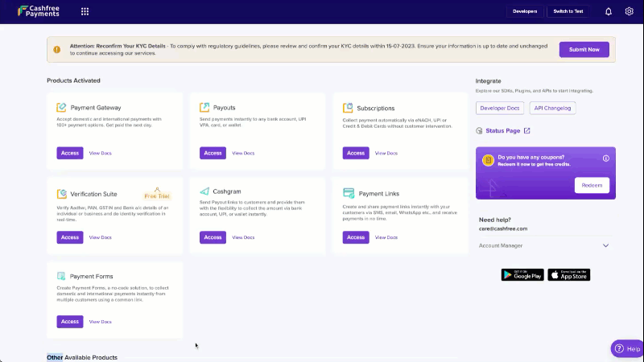Click the Cashgram title text
Viewport: 644px width, 362px height.
coord(227,191)
